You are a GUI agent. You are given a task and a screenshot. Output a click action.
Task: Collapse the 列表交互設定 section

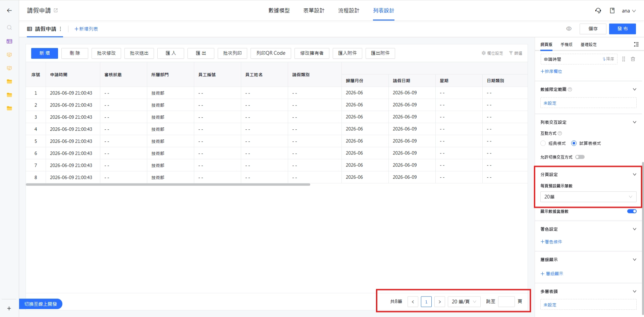[635, 122]
